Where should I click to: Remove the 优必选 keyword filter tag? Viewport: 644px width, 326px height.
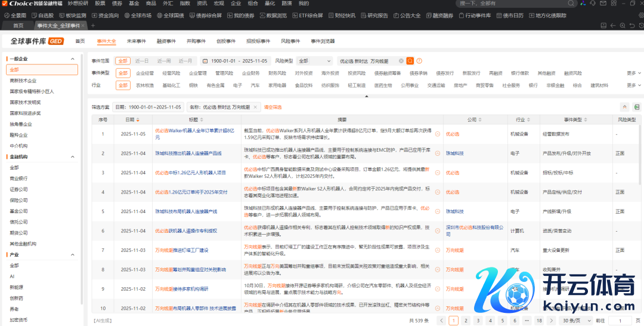click(x=256, y=107)
